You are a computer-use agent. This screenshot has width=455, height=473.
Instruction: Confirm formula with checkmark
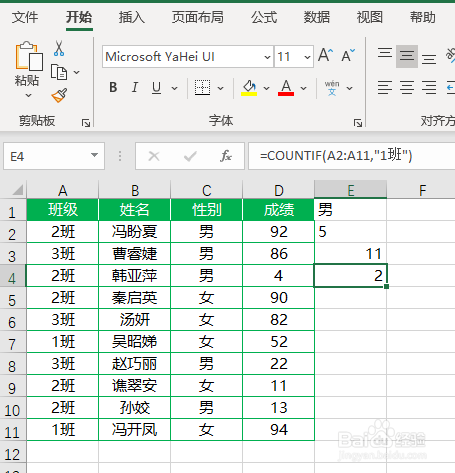coord(190,156)
